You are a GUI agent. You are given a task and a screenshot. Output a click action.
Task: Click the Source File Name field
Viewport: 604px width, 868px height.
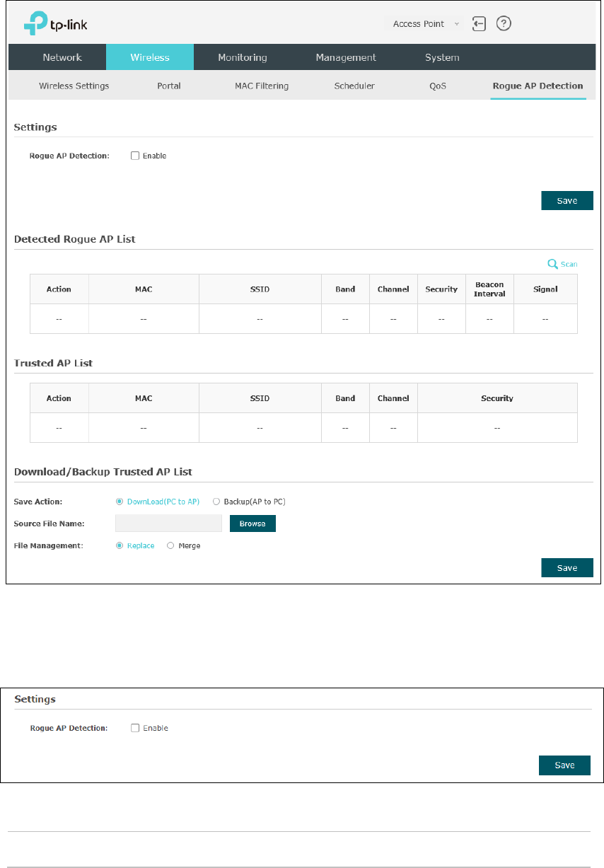(x=169, y=523)
